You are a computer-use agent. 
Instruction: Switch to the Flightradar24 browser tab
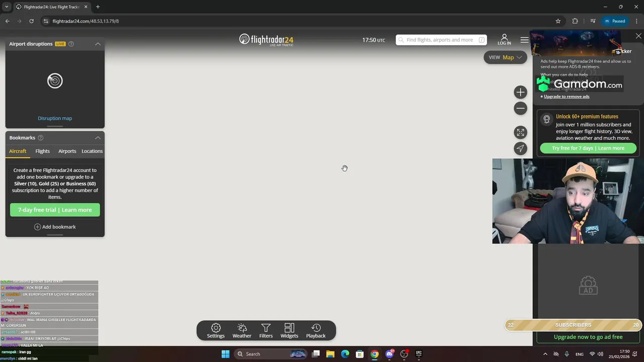point(52,7)
